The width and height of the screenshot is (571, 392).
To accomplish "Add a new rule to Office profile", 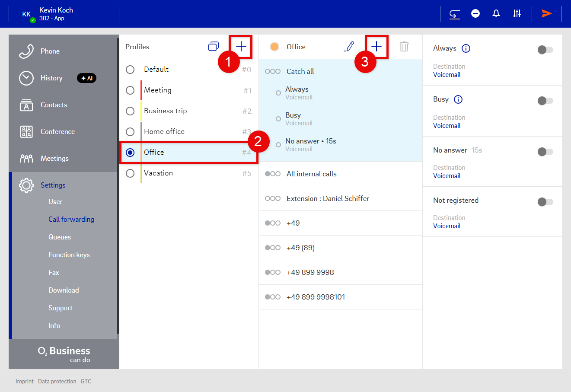I will coord(376,47).
